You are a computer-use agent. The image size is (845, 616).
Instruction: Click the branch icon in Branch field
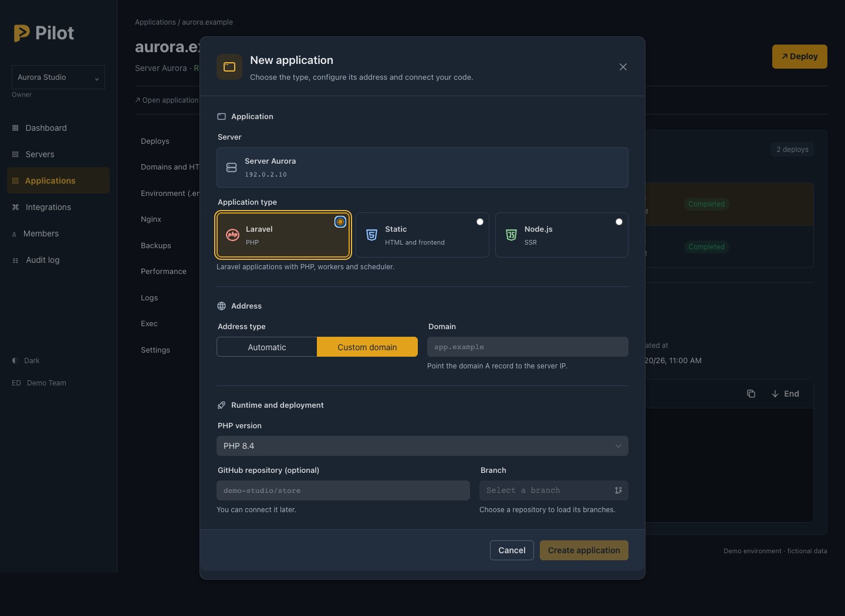(618, 490)
